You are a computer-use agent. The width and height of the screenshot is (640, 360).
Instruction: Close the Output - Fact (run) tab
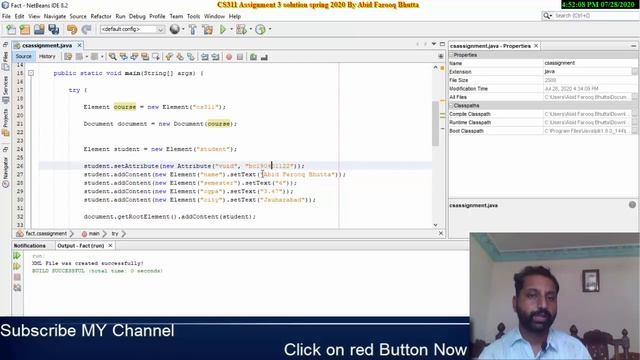point(110,246)
